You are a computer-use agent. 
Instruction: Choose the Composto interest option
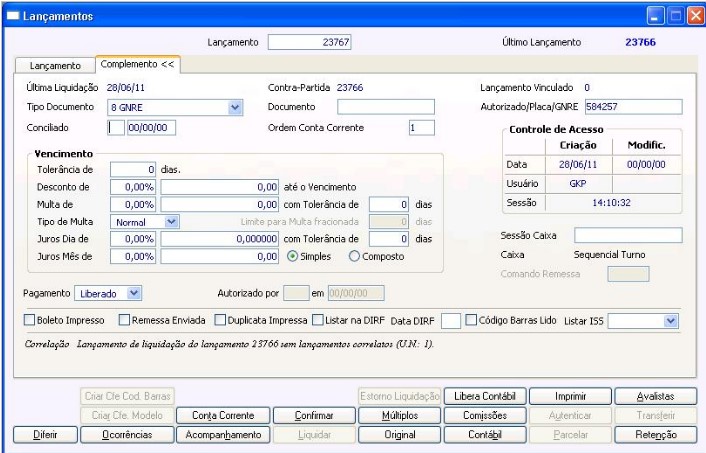click(354, 257)
